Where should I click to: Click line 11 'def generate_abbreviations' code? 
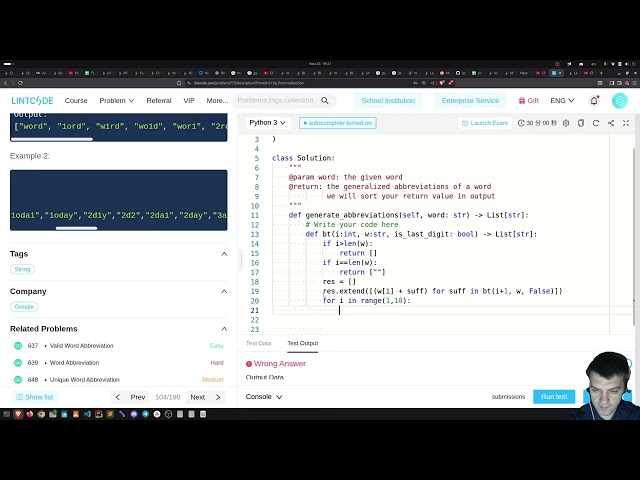pyautogui.click(x=408, y=215)
